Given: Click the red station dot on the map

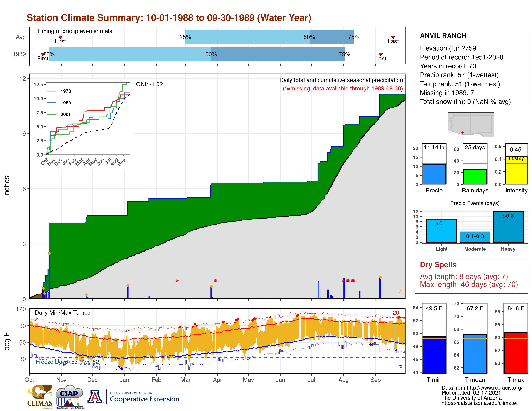Looking at the screenshot, I should click(x=462, y=133).
